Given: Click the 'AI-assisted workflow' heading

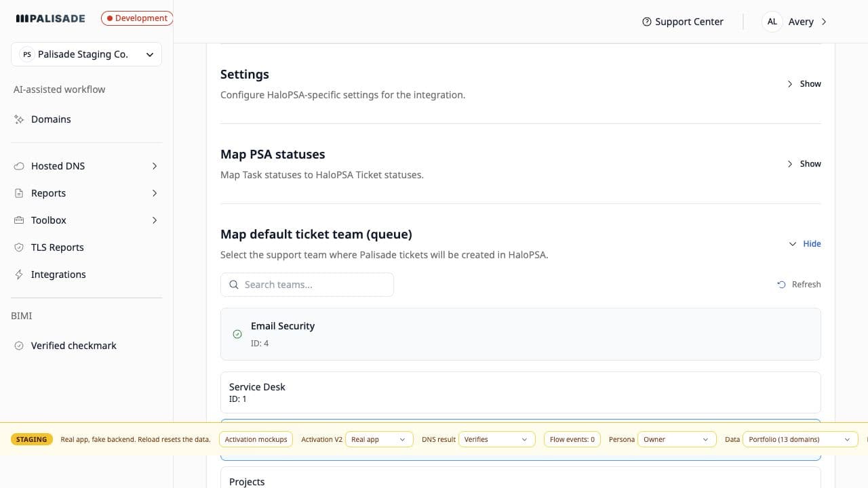Looking at the screenshot, I should click(x=59, y=89).
